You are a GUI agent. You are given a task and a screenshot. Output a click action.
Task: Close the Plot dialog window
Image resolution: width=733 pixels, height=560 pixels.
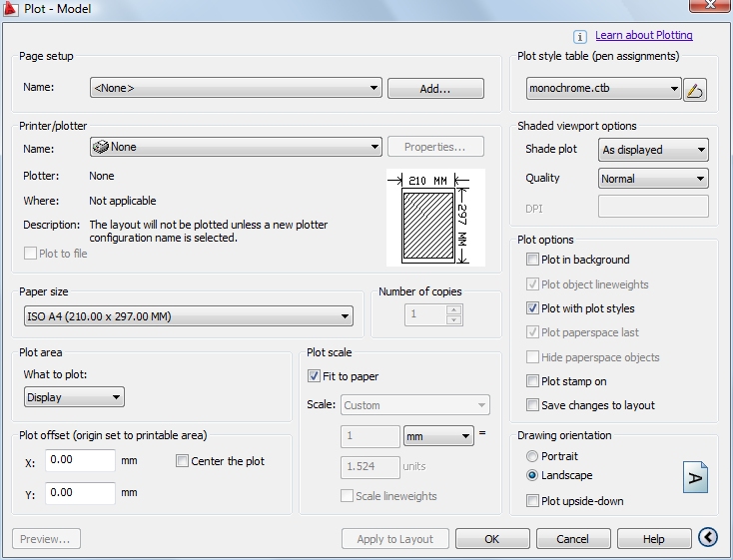click(x=710, y=5)
